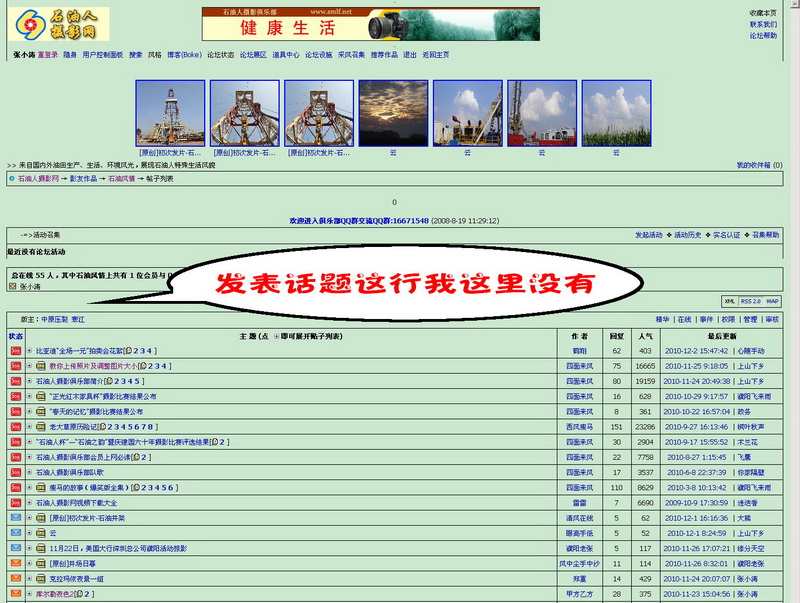Screen dimensions: 800x603
Task: Expand the 瘦马的故事 thread row
Action: pyautogui.click(x=30, y=488)
